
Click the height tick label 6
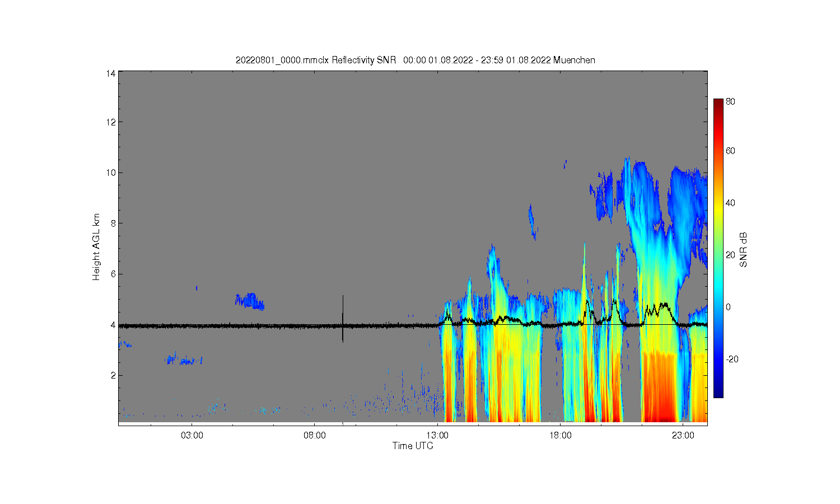pyautogui.click(x=113, y=274)
